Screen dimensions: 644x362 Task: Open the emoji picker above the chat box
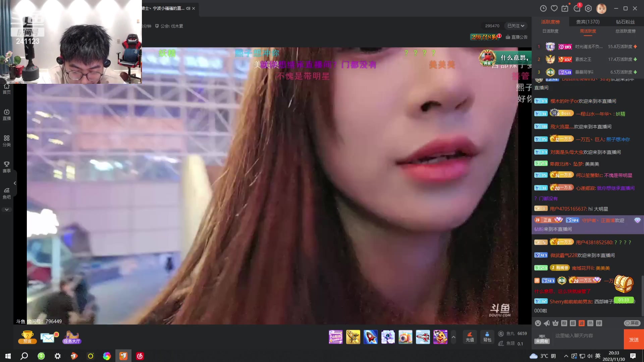pyautogui.click(x=538, y=323)
